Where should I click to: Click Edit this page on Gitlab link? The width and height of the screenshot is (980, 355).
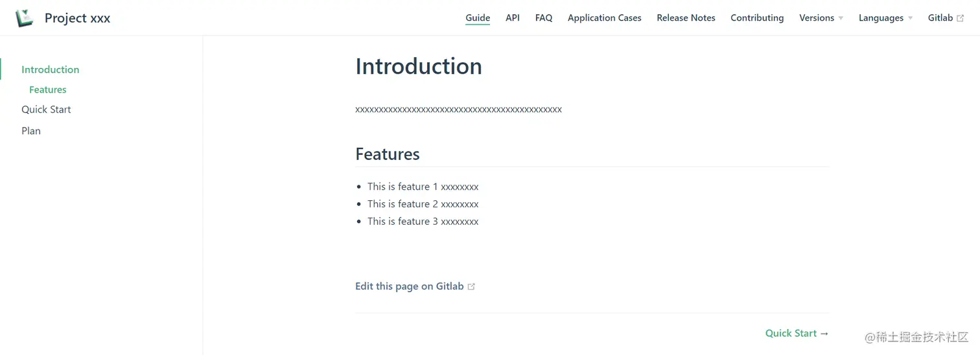coord(409,286)
